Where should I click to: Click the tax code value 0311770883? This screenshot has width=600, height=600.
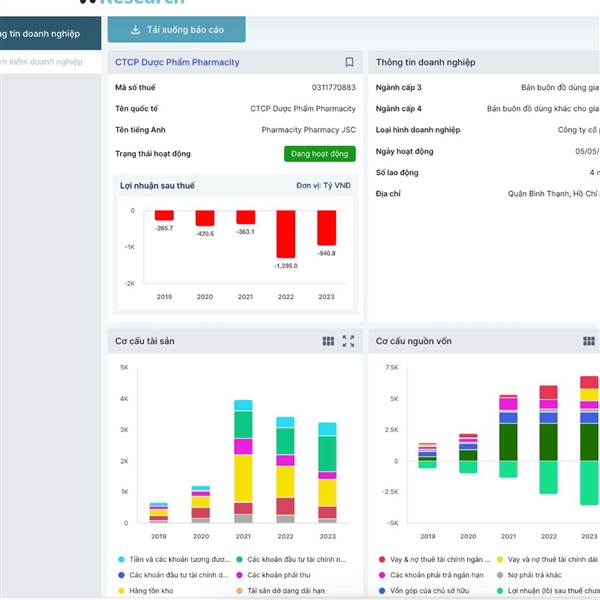(333, 87)
